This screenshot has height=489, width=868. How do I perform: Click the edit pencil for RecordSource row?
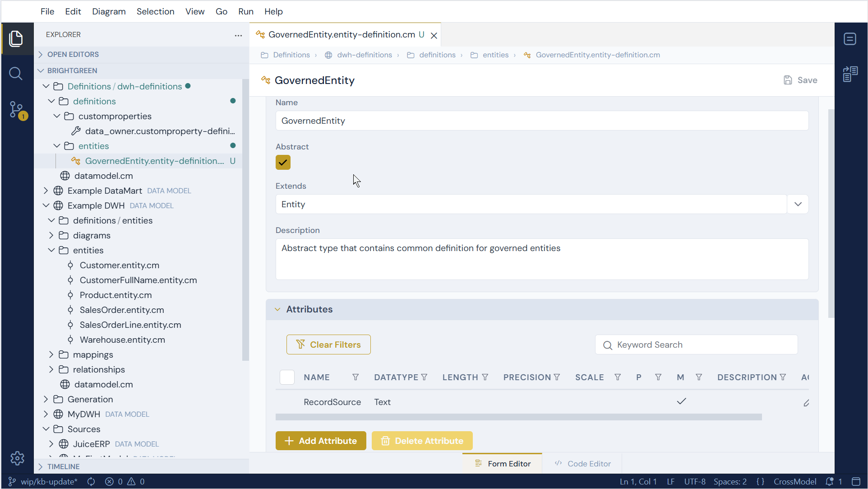coord(806,403)
